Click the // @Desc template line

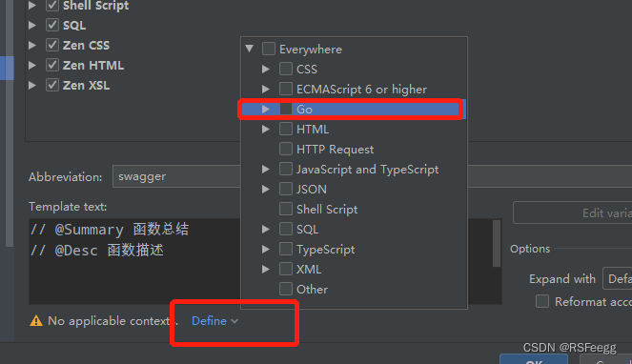pyautogui.click(x=97, y=251)
